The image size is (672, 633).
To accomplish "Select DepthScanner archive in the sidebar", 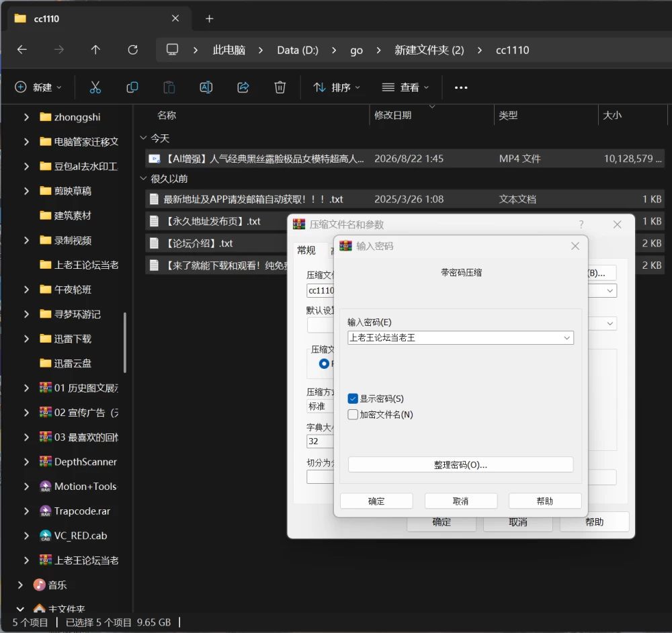I will (85, 462).
